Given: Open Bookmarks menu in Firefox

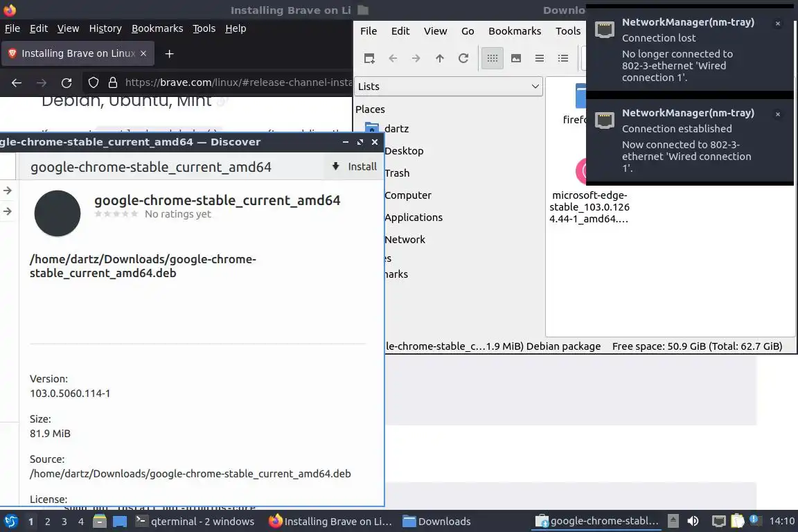Looking at the screenshot, I should 157,28.
